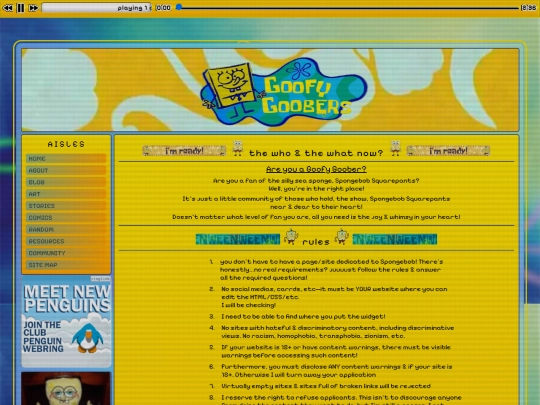Pause the music player
This screenshot has width=540, height=405.
pyautogui.click(x=21, y=8)
